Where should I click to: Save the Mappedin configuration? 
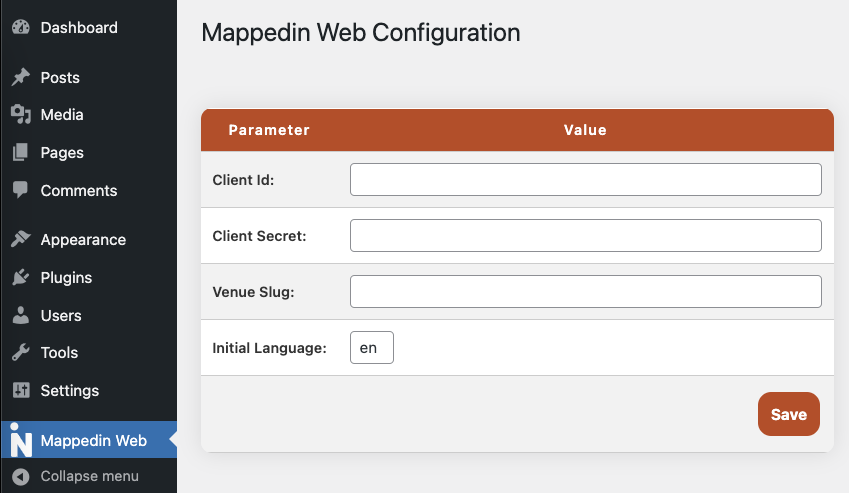click(789, 414)
